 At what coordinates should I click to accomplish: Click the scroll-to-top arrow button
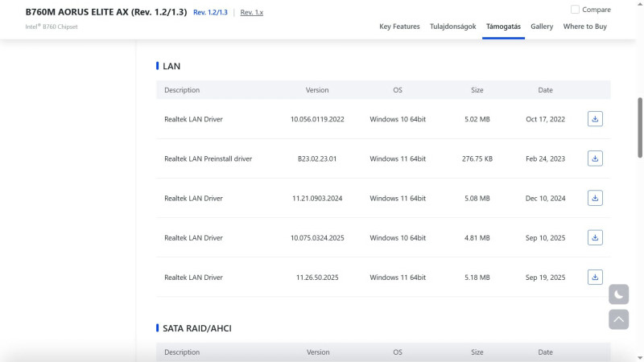618,319
